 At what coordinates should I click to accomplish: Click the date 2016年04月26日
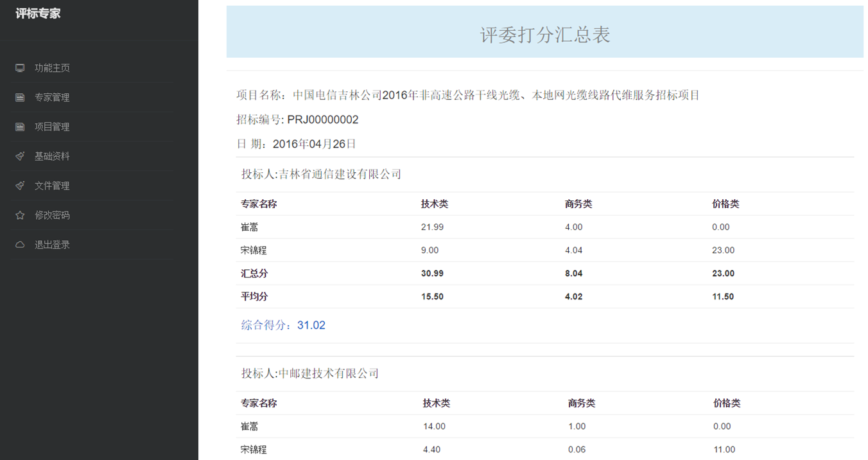[315, 144]
